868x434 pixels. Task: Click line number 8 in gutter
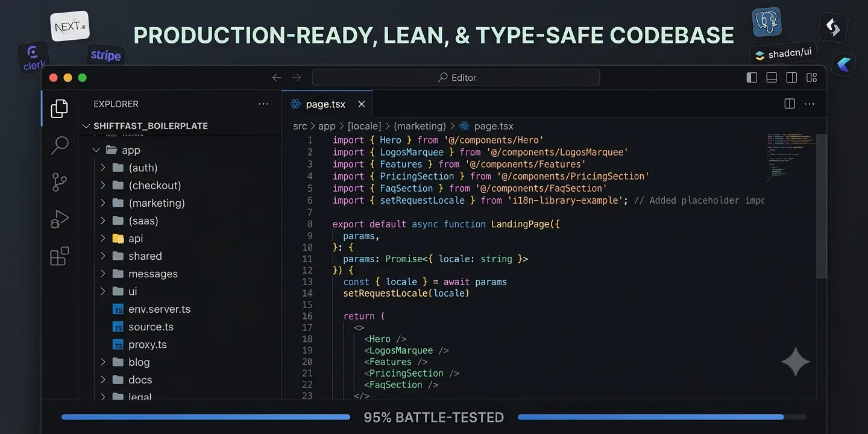[x=310, y=224]
